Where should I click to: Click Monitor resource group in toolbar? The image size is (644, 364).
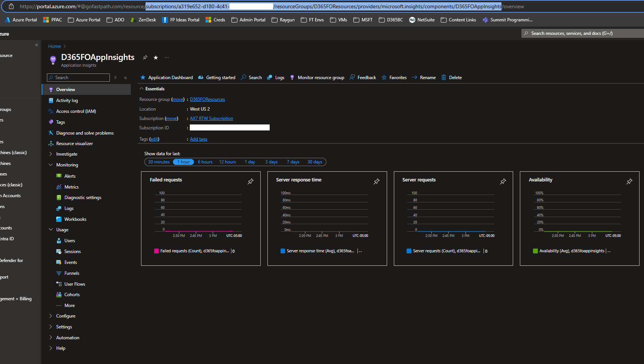317,78
